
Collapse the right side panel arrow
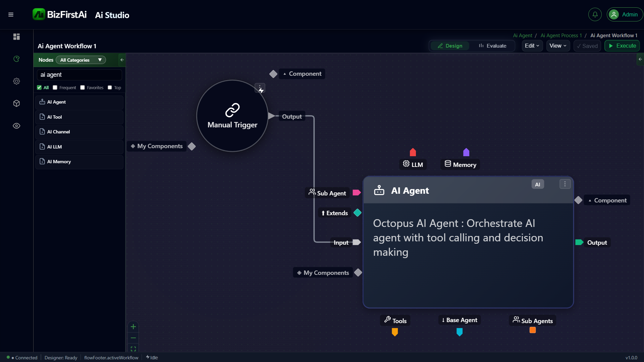[x=640, y=59]
